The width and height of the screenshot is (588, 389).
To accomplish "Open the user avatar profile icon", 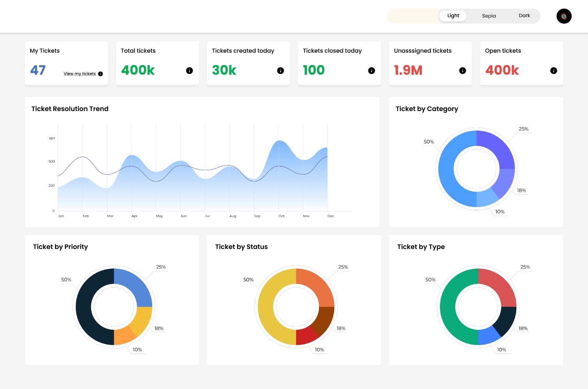I will [x=564, y=16].
